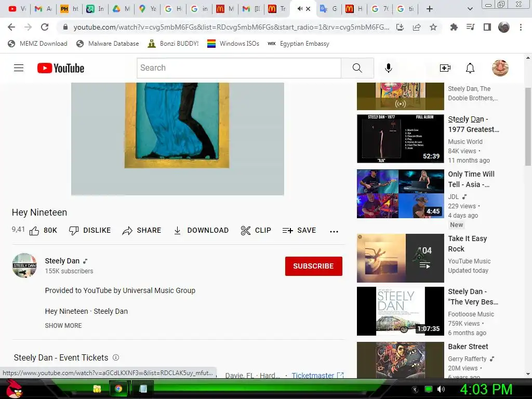Click the address bar URL

[231, 27]
